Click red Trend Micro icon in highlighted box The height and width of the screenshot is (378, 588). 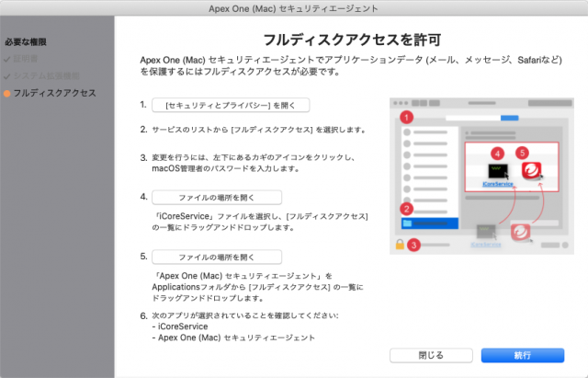pyautogui.click(x=531, y=170)
